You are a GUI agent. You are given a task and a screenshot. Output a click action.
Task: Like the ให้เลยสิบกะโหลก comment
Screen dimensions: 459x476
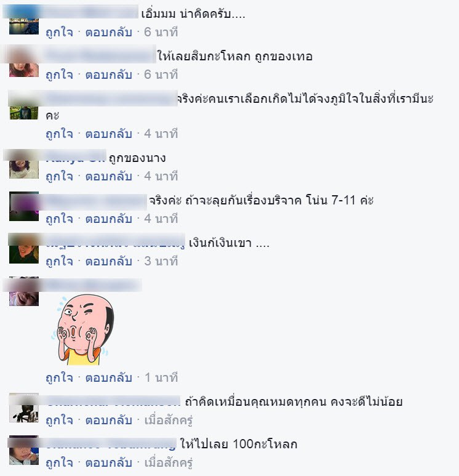click(59, 75)
